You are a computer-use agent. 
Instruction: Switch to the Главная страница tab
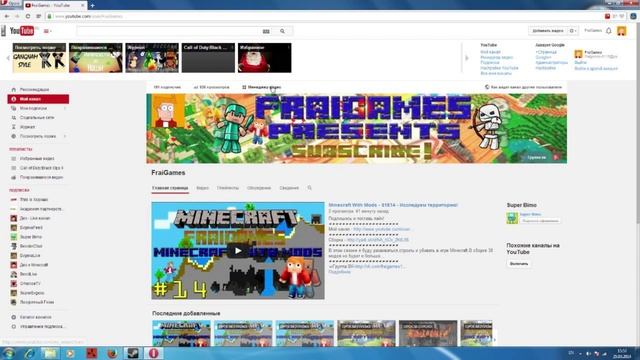[170, 188]
